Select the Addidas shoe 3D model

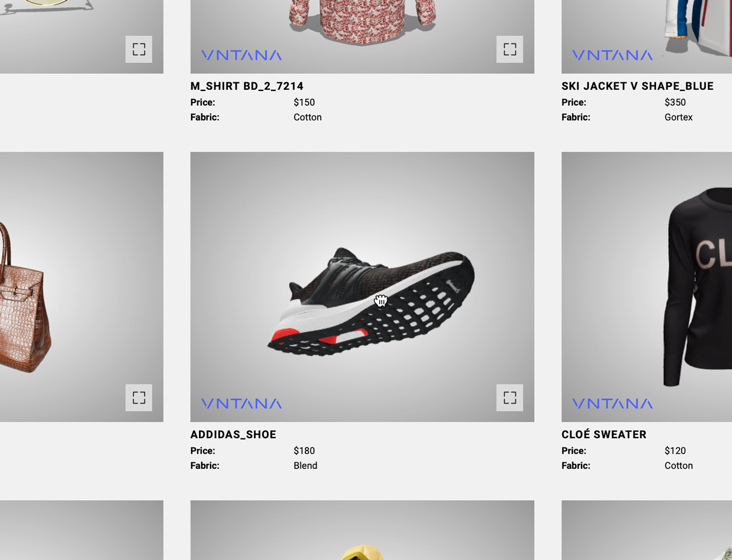(371, 302)
